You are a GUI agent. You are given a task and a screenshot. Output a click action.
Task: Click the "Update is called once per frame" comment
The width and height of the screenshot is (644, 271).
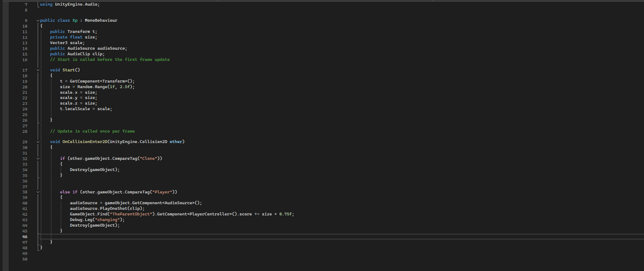click(92, 131)
